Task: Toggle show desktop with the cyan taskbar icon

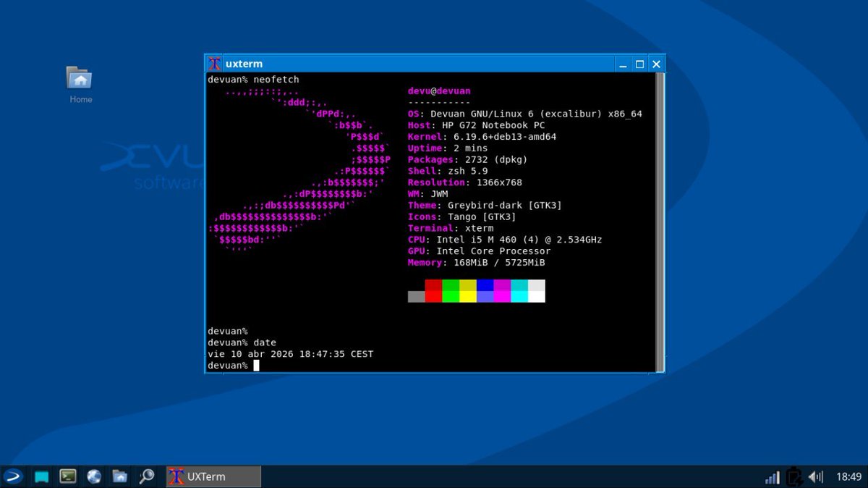Action: (x=41, y=476)
